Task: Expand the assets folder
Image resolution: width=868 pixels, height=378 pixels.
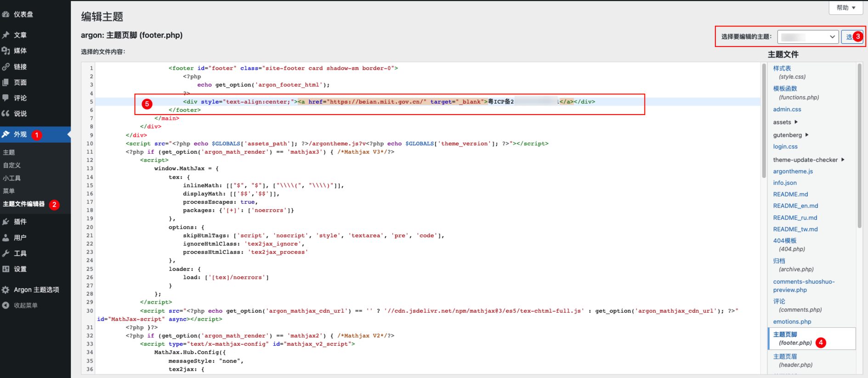Action: pos(785,122)
